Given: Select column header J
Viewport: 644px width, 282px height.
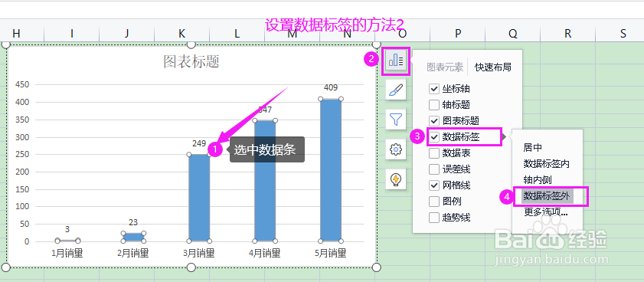Looking at the screenshot, I should pos(127,33).
